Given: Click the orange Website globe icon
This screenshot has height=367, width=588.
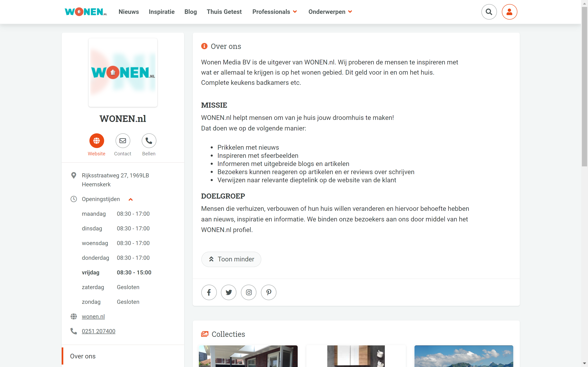Looking at the screenshot, I should click(x=96, y=140).
